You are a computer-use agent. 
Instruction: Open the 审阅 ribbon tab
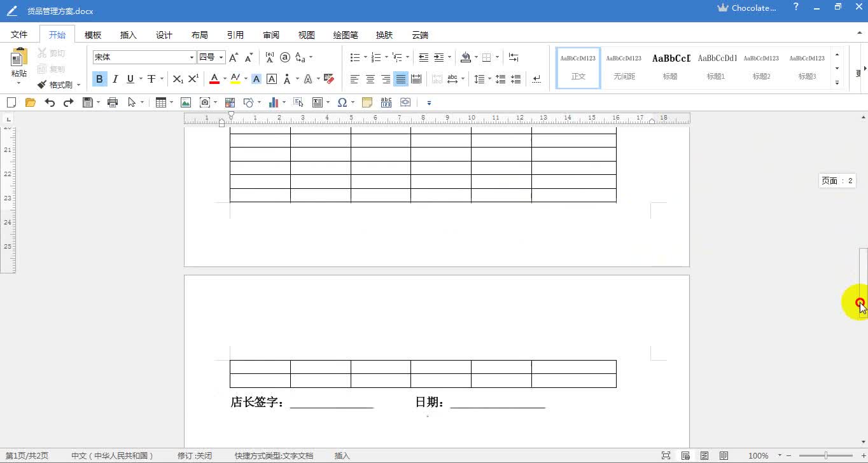pos(270,35)
